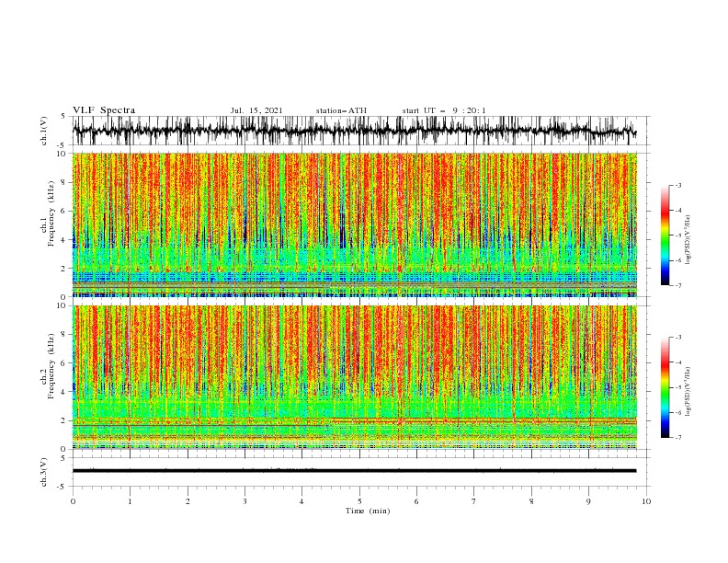Click the "3" tick on the time axis
Viewport: 728px width, 563px height.
[245, 501]
